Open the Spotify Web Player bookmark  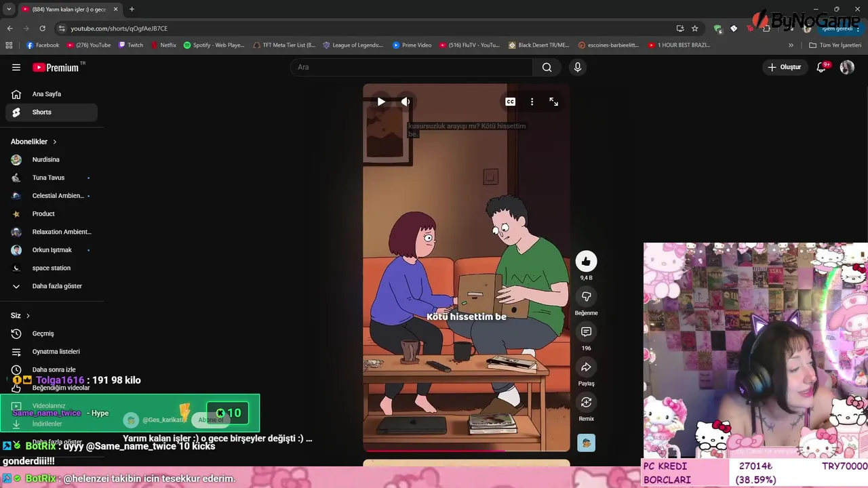coord(214,45)
